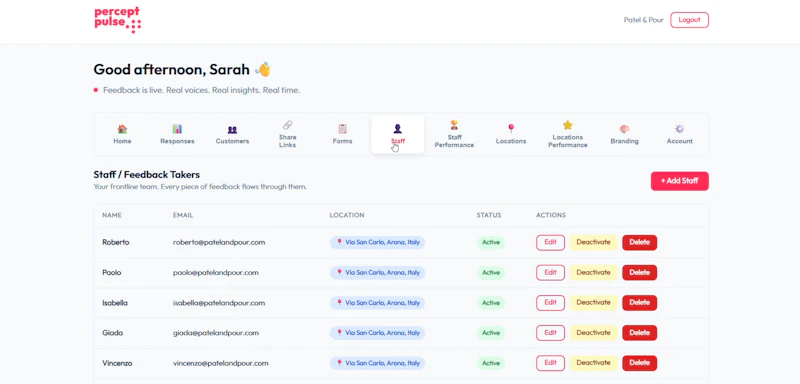Delete Isabella from staff

(x=639, y=303)
